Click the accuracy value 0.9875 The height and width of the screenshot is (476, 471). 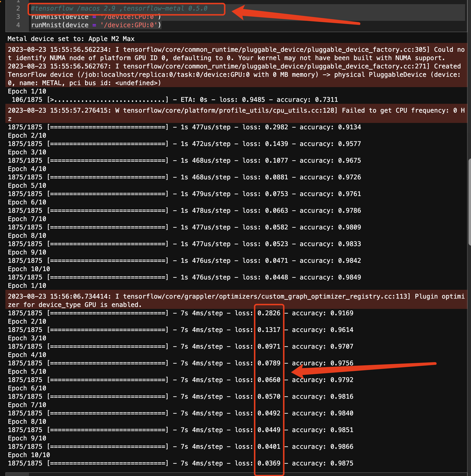pos(342,463)
